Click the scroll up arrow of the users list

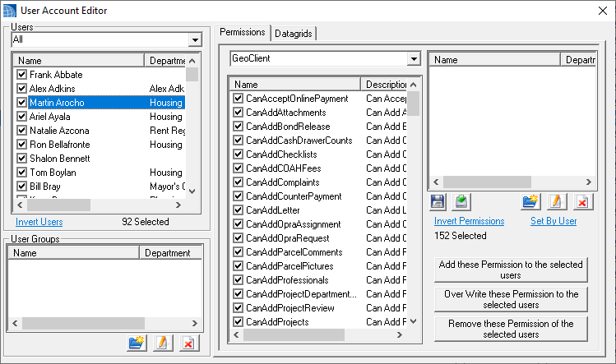point(192,61)
